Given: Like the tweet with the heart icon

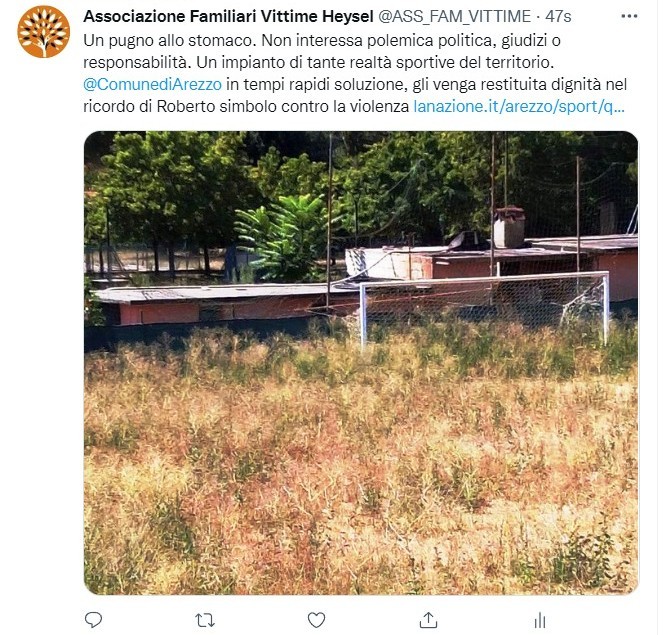Looking at the screenshot, I should (317, 620).
